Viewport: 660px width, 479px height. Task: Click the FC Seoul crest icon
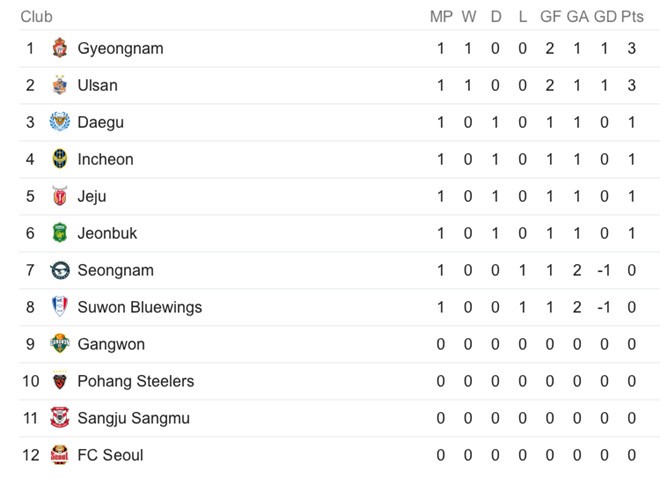tap(60, 455)
